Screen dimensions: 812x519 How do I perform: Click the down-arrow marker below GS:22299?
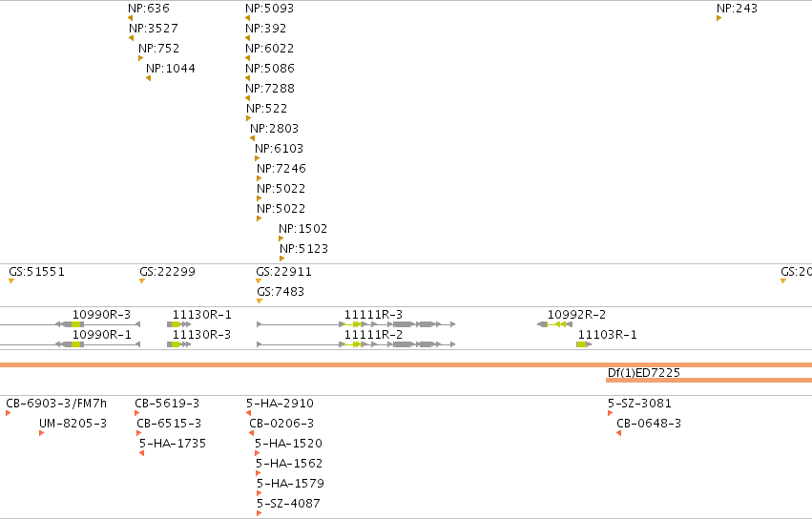(x=142, y=281)
